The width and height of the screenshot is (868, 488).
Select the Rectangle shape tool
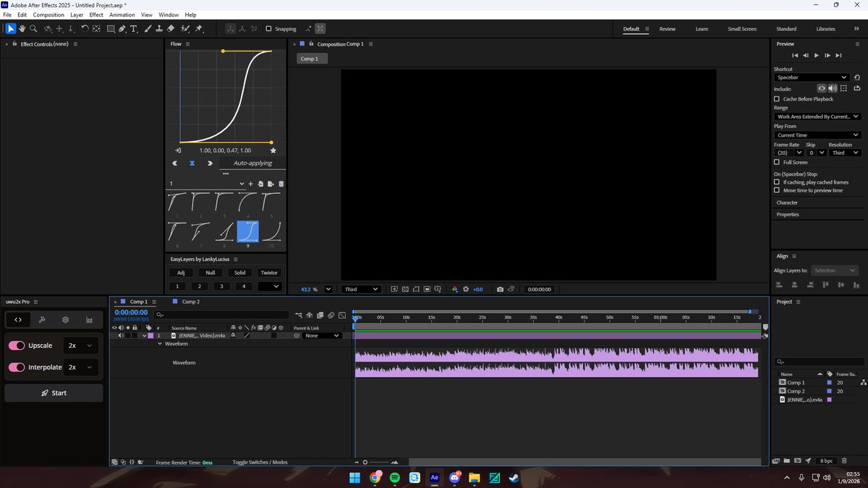pyautogui.click(x=111, y=29)
